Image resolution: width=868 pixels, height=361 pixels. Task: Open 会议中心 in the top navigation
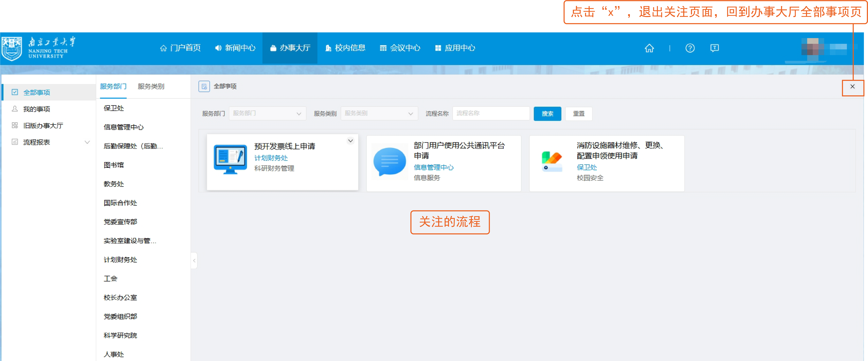[400, 48]
